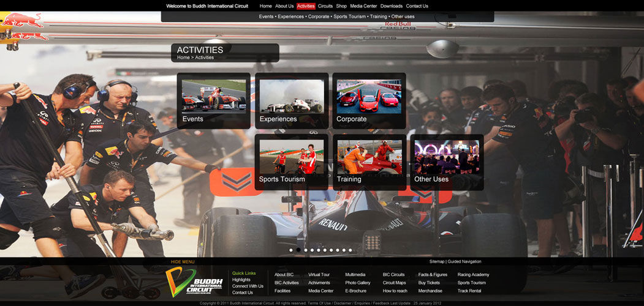Jump to the last slideshow dot
The height and width of the screenshot is (306, 644).
click(350, 250)
